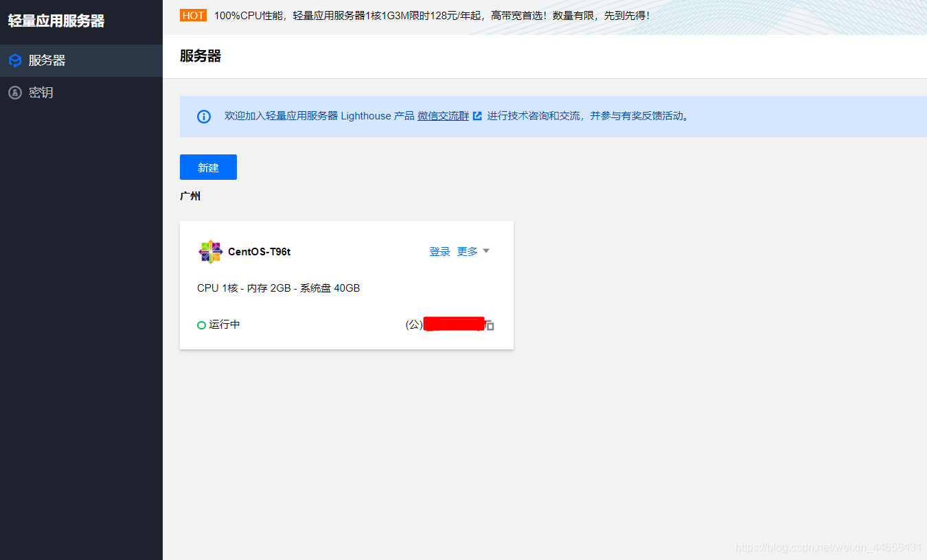Screen dimensions: 927x560
Task: Click the 密钥 key icon in sidebar
Action: point(14,93)
